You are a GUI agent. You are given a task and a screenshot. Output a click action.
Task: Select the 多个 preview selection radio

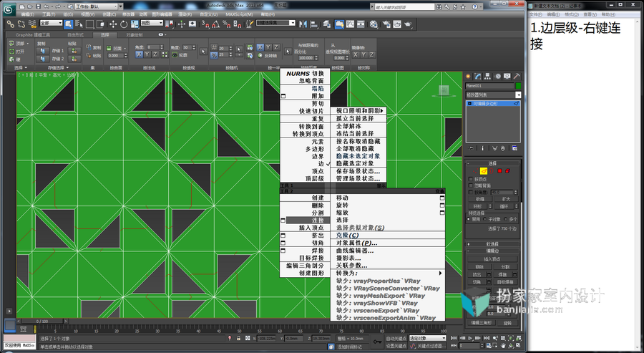(504, 219)
